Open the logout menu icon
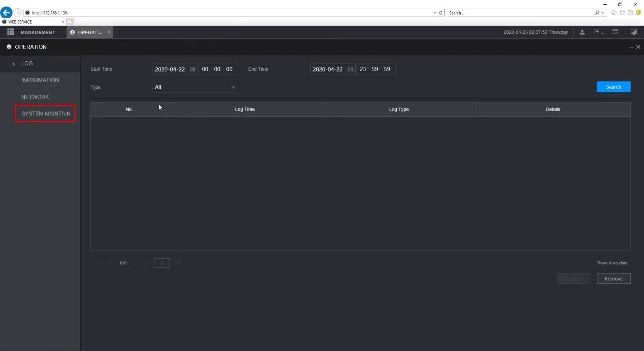This screenshot has height=351, width=644. pyautogui.click(x=598, y=32)
